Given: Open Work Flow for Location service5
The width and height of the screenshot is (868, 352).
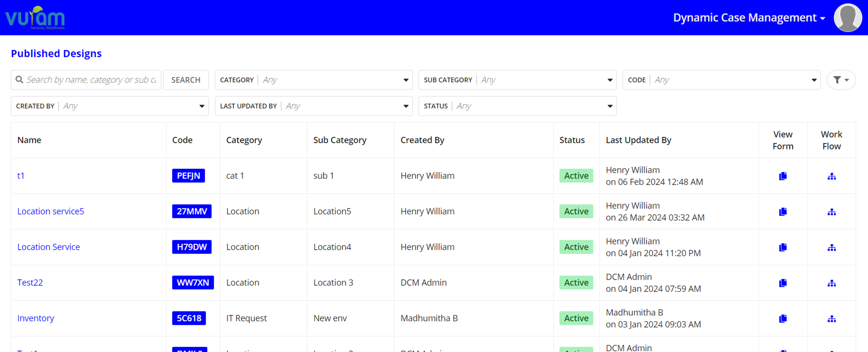Looking at the screenshot, I should click(x=832, y=212).
